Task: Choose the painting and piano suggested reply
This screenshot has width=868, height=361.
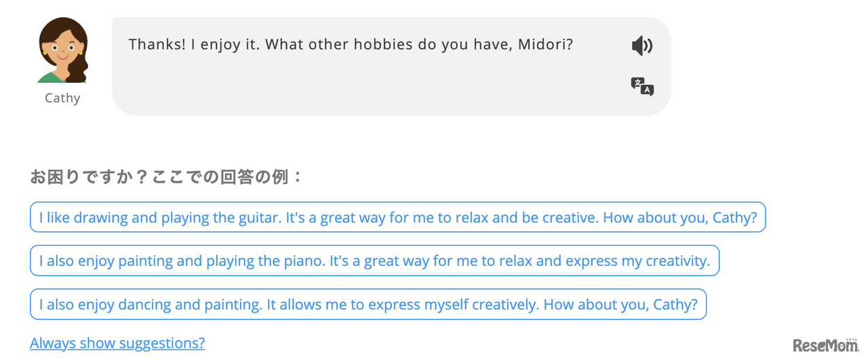Action: point(374,261)
